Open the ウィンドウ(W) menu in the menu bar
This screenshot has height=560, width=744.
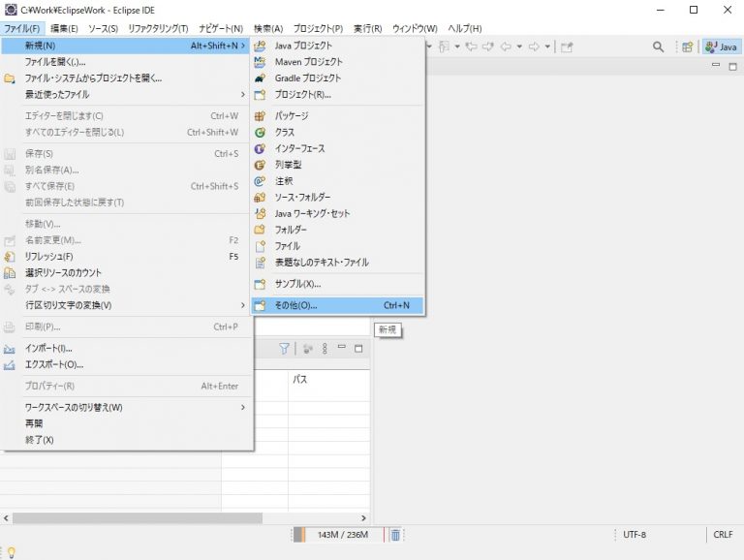click(415, 29)
